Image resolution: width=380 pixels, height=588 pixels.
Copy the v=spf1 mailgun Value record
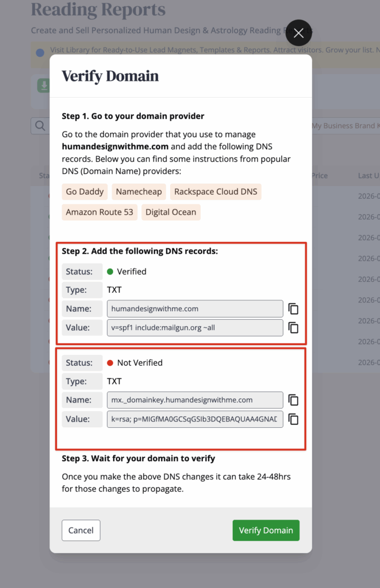point(293,328)
